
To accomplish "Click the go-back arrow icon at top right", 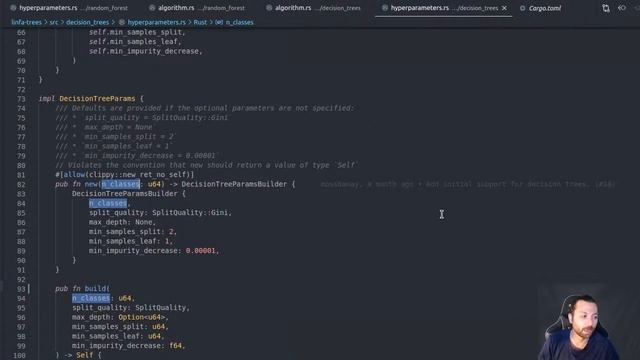I will tap(622, 8).
